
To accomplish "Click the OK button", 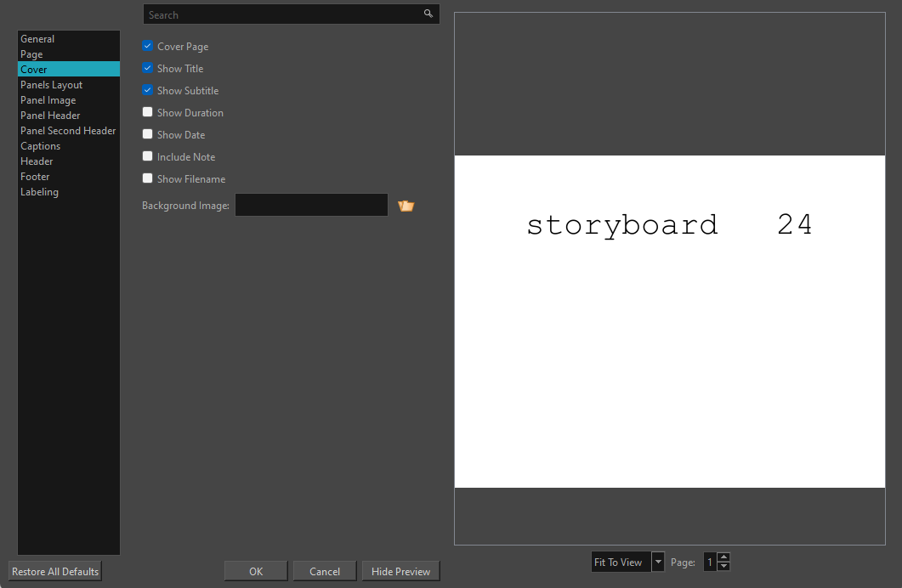I will click(x=256, y=571).
